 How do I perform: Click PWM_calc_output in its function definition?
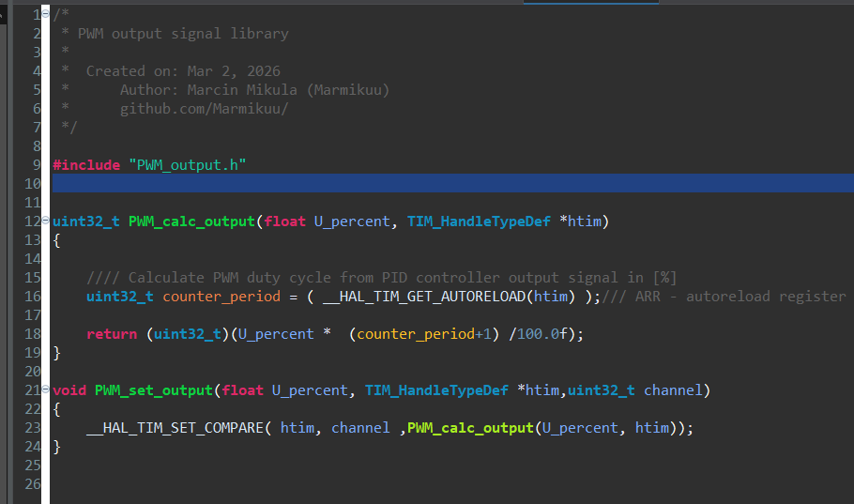coord(191,221)
